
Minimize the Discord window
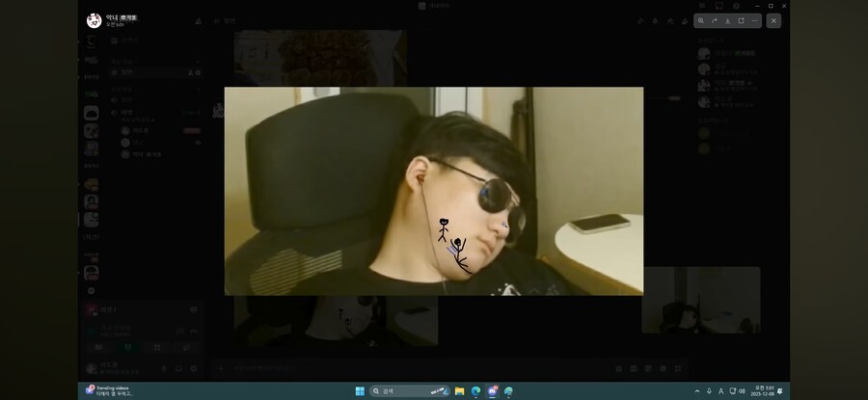[757, 6]
